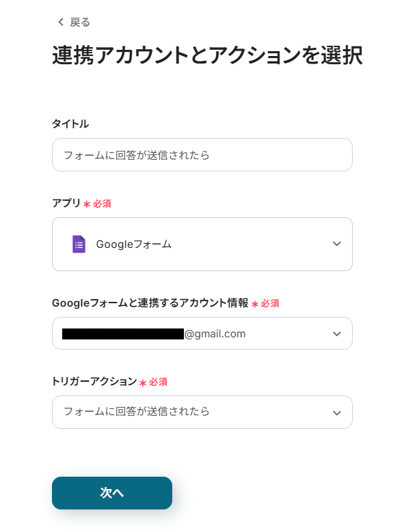Click the タイトル field label
Viewport: 404px width, 532px height.
(70, 124)
